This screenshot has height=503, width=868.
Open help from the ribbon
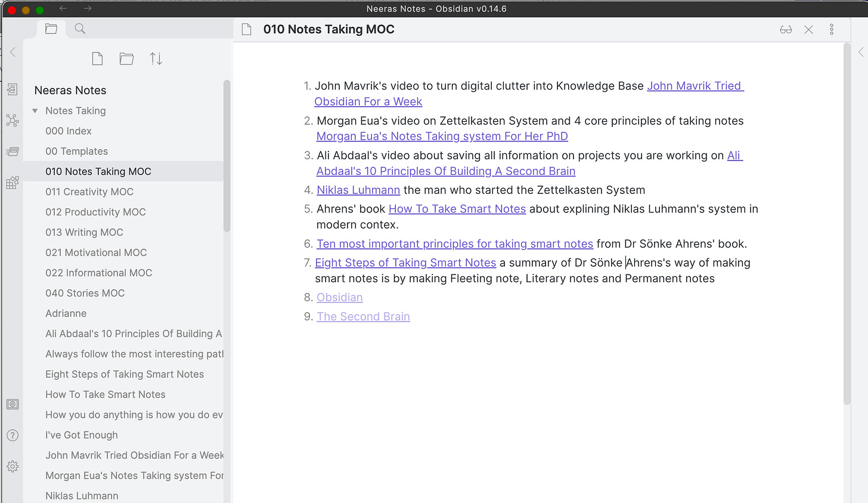click(x=12, y=435)
